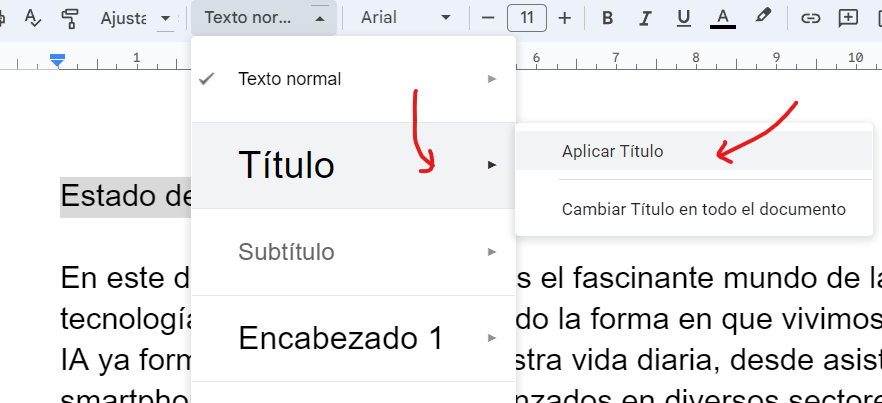Toggle underline formatting

point(683,18)
